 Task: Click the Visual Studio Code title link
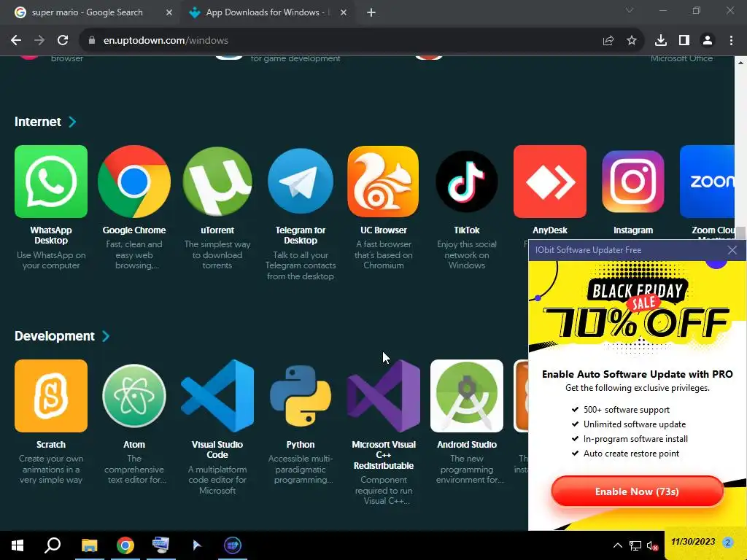coord(217,449)
